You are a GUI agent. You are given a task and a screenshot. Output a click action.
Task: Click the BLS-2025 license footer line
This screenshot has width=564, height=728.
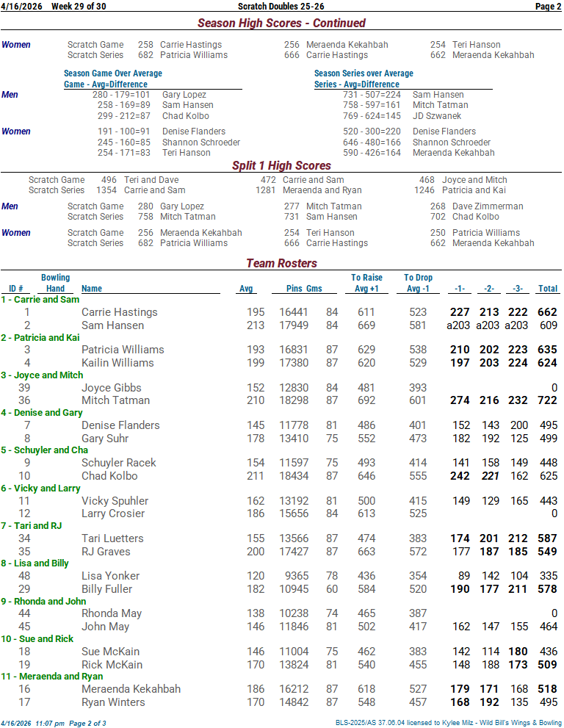tap(449, 723)
